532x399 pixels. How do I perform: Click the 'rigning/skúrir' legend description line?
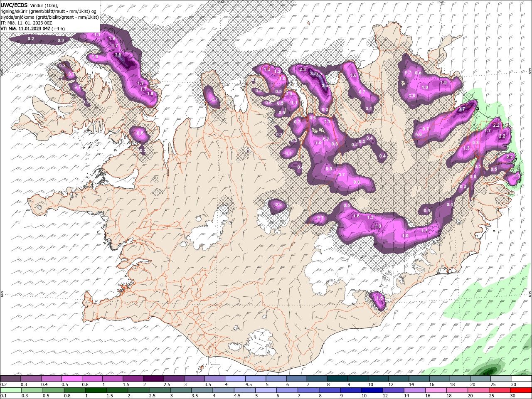click(x=48, y=11)
